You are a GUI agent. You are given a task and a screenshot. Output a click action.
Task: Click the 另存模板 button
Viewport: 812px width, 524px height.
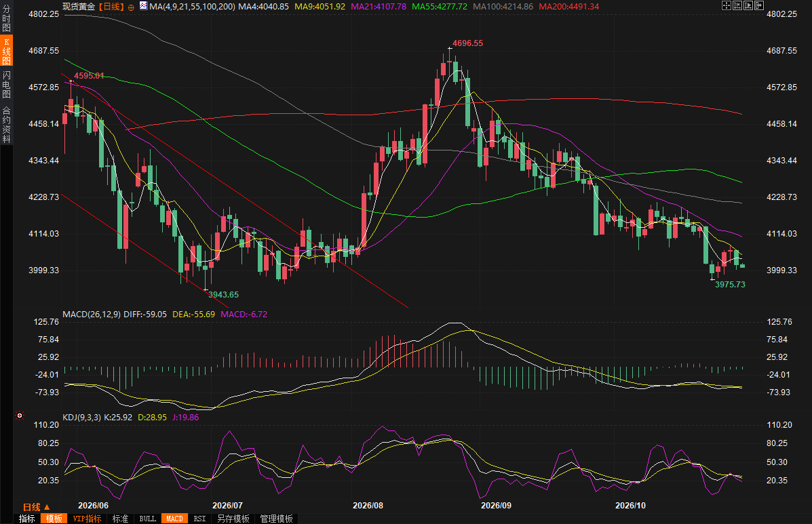[233, 519]
